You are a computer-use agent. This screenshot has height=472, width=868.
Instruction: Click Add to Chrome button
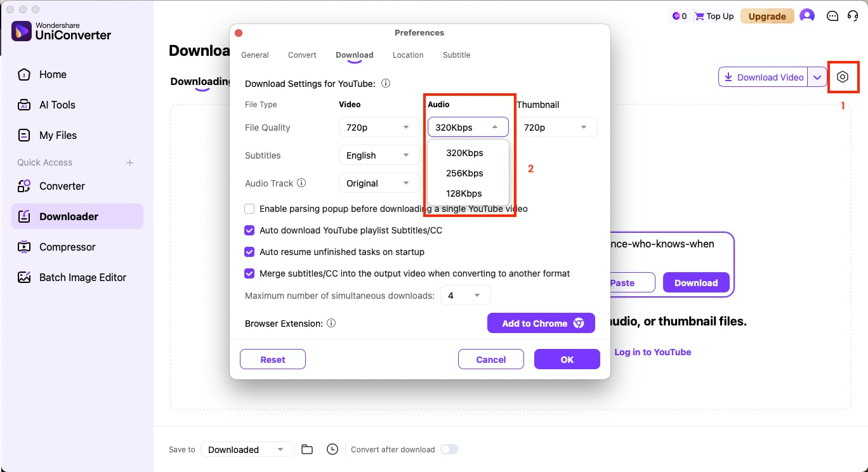click(x=541, y=323)
